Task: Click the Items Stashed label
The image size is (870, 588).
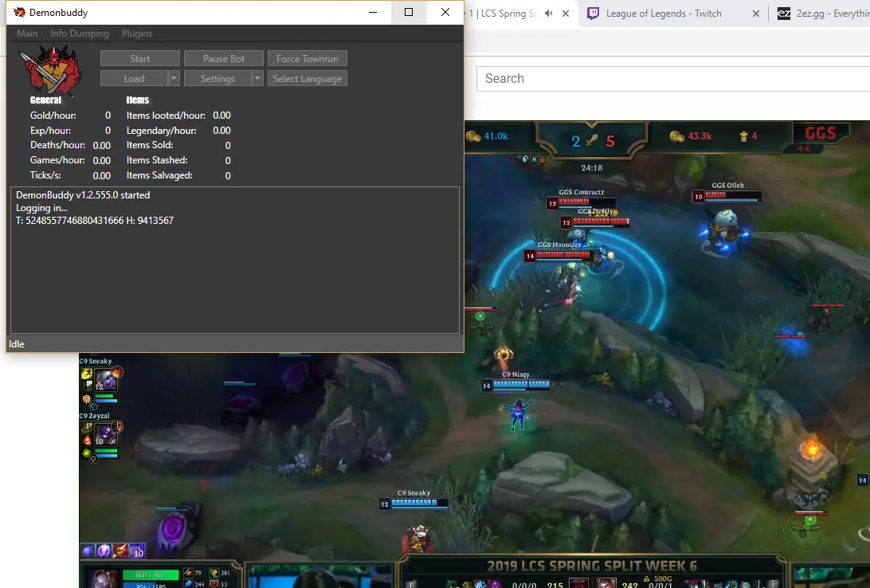Action: coord(157,160)
